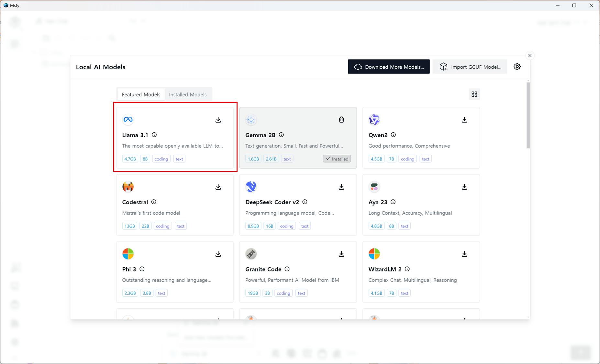The height and width of the screenshot is (364, 600).
Task: Show info for WizardLM 2
Action: click(407, 269)
